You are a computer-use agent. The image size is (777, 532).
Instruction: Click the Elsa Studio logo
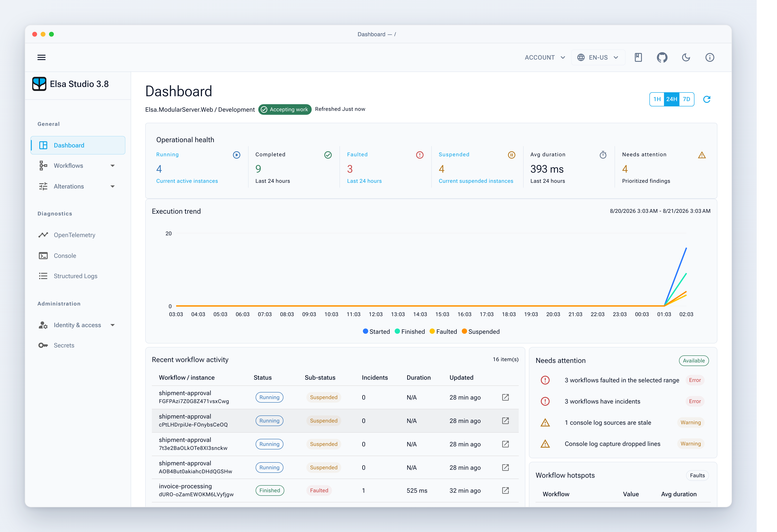[x=39, y=84]
